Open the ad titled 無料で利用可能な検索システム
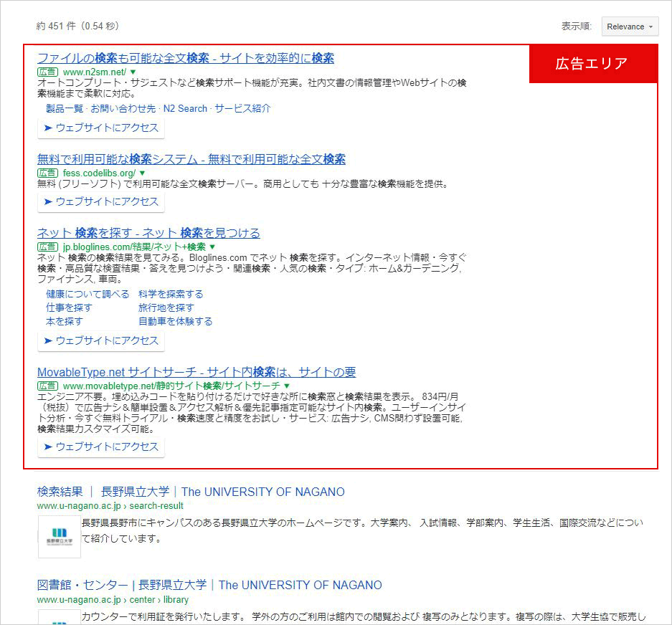The width and height of the screenshot is (672, 625). (191, 159)
